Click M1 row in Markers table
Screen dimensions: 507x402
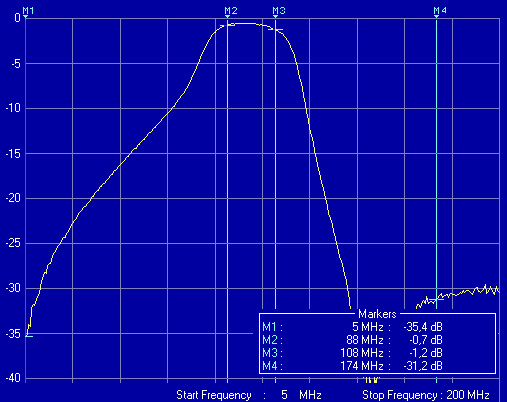tap(352, 327)
